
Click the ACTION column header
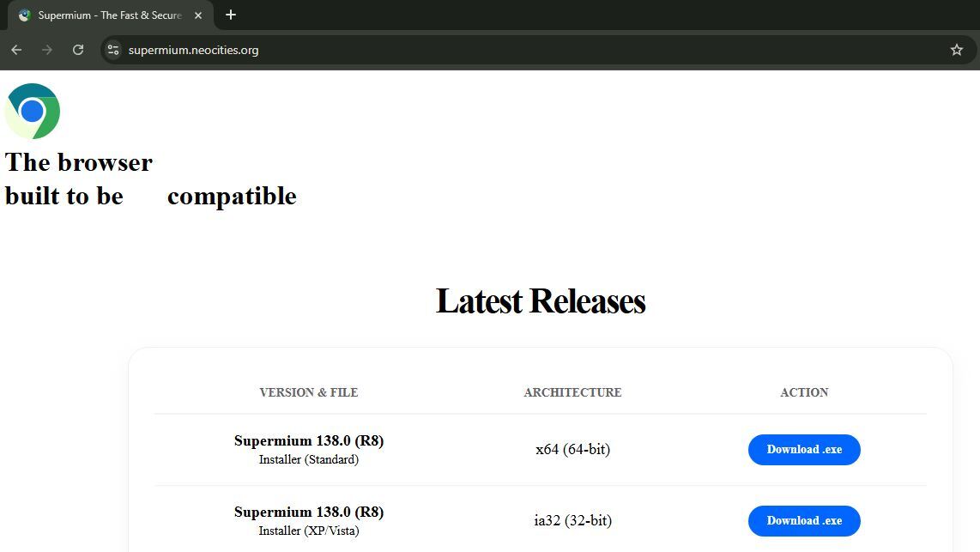tap(804, 392)
